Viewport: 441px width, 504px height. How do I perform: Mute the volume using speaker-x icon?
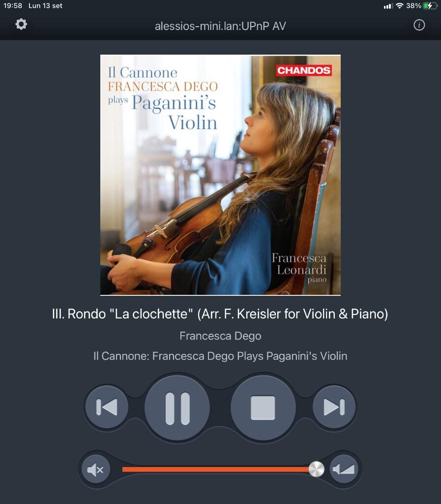pyautogui.click(x=96, y=470)
